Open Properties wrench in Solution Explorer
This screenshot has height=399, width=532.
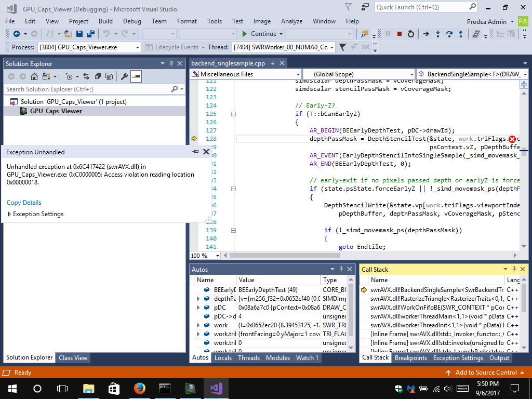point(124,76)
